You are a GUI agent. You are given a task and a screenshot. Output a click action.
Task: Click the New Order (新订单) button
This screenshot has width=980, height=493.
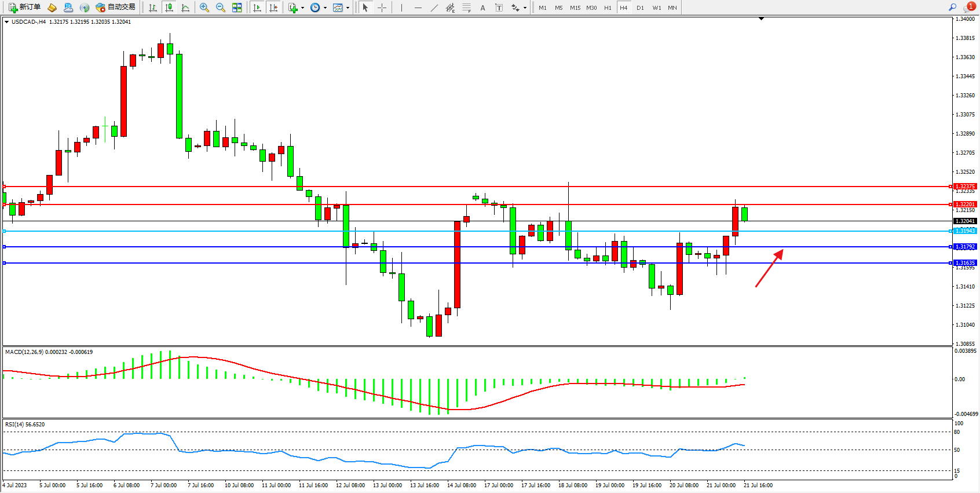(24, 8)
